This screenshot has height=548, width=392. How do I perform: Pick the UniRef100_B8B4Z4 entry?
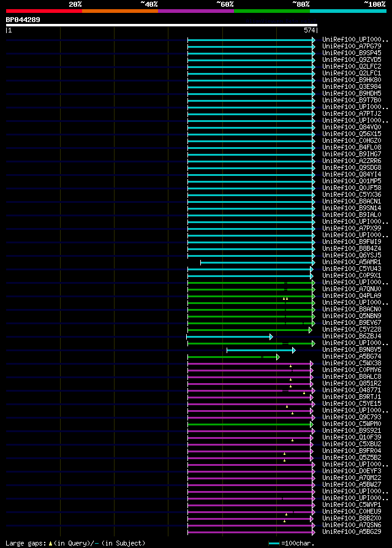click(352, 249)
